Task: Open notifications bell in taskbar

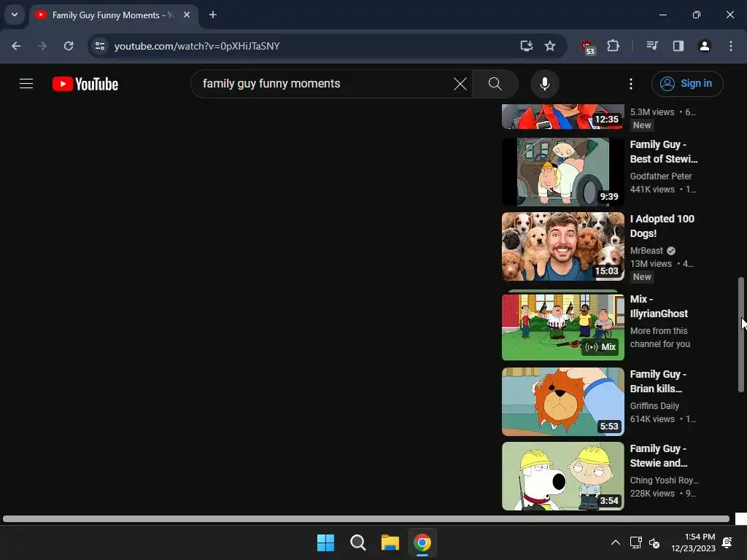Action: coord(727,542)
